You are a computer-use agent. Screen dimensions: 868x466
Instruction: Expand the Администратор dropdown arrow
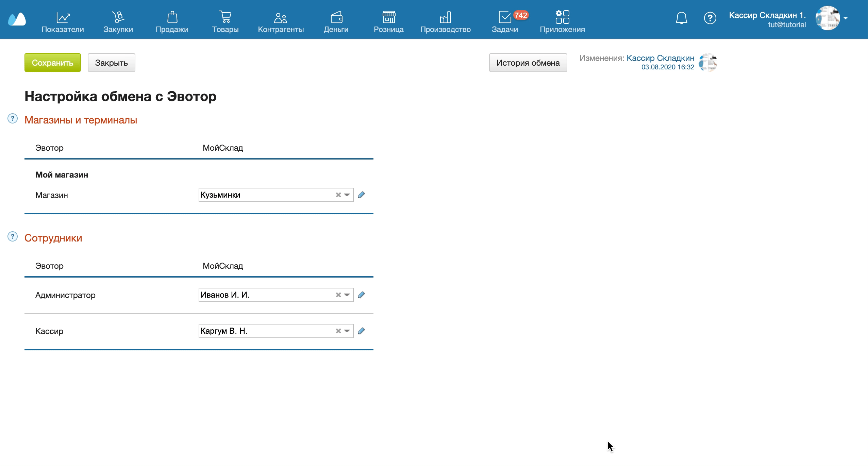347,295
